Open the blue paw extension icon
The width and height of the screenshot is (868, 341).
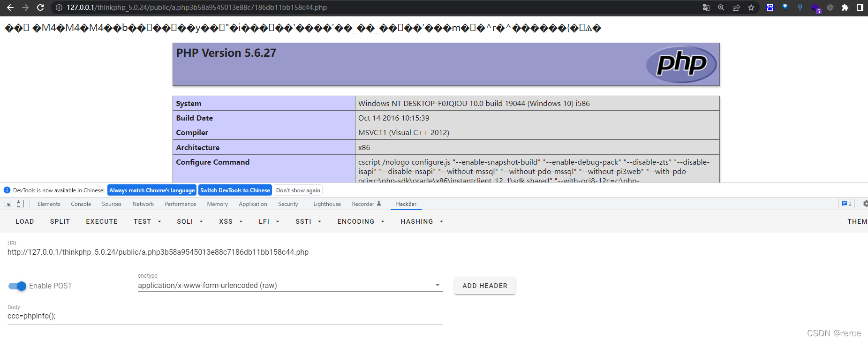click(x=770, y=8)
